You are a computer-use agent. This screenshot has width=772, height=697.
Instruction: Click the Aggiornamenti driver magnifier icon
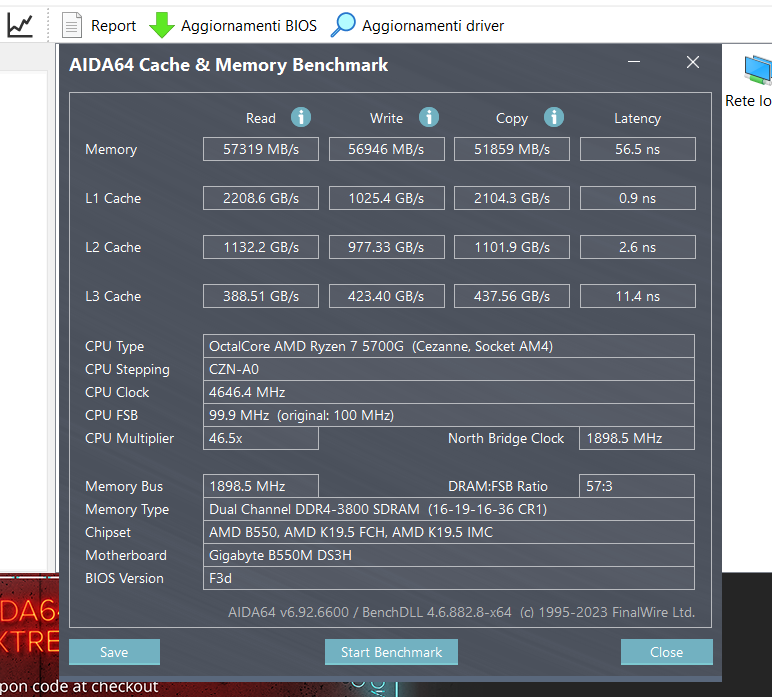pos(343,25)
